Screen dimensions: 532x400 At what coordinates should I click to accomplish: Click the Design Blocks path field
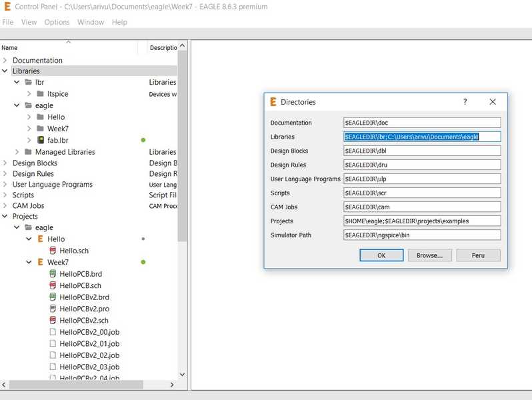(x=422, y=151)
